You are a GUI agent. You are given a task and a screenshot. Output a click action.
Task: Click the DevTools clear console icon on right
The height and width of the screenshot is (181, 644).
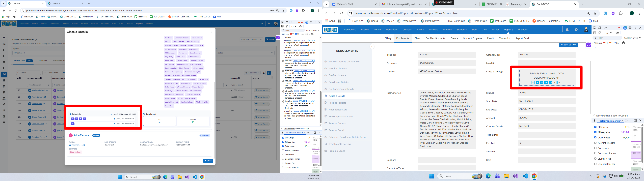point(600,33)
